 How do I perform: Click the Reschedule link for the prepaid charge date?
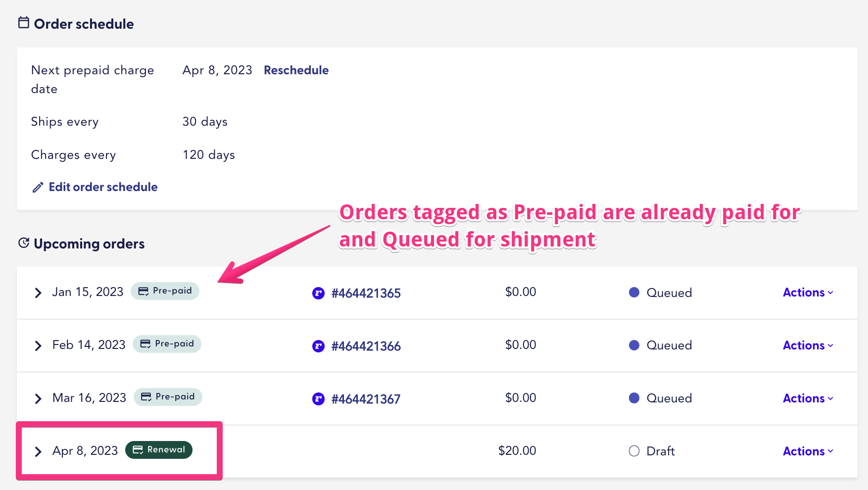pos(296,70)
